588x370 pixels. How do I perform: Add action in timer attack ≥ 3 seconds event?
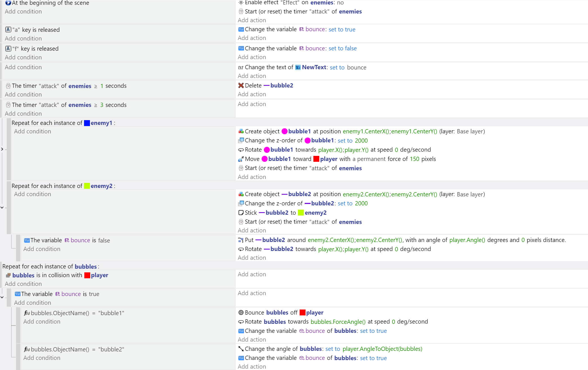252,104
